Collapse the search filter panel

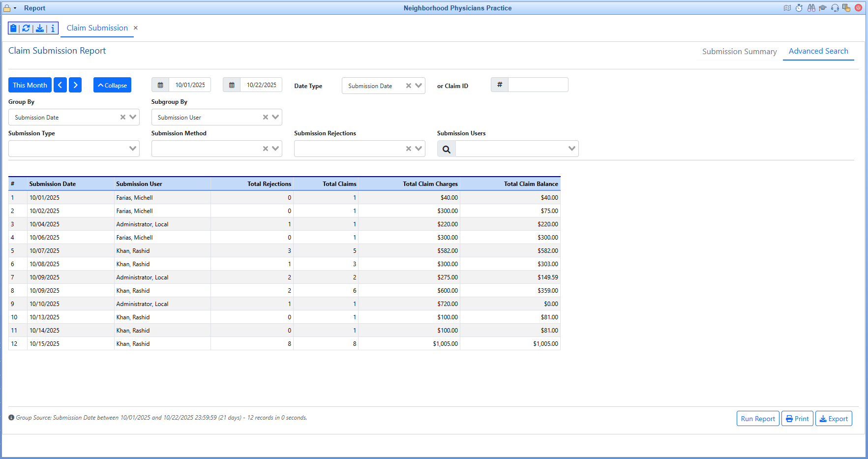[112, 85]
